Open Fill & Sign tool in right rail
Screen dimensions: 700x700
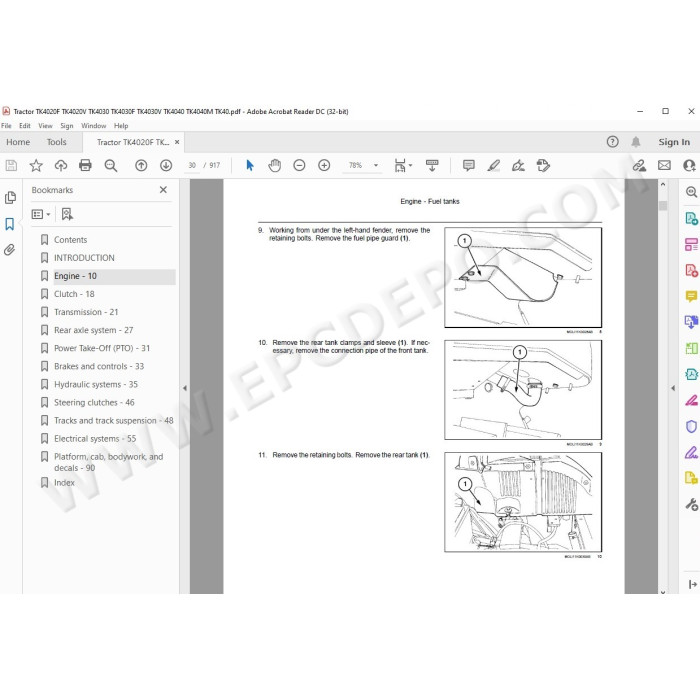[691, 452]
